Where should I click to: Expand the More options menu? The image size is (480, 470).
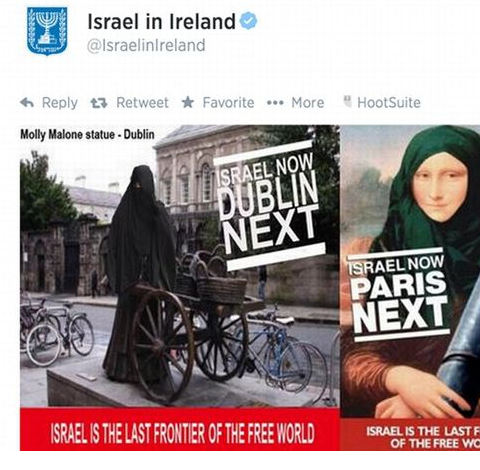point(308,103)
